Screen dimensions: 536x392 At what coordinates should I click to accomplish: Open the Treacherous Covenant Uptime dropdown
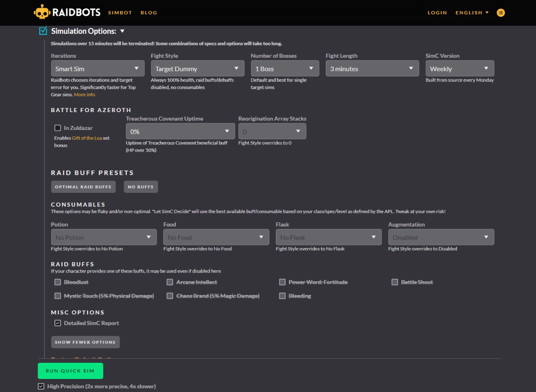coord(180,131)
